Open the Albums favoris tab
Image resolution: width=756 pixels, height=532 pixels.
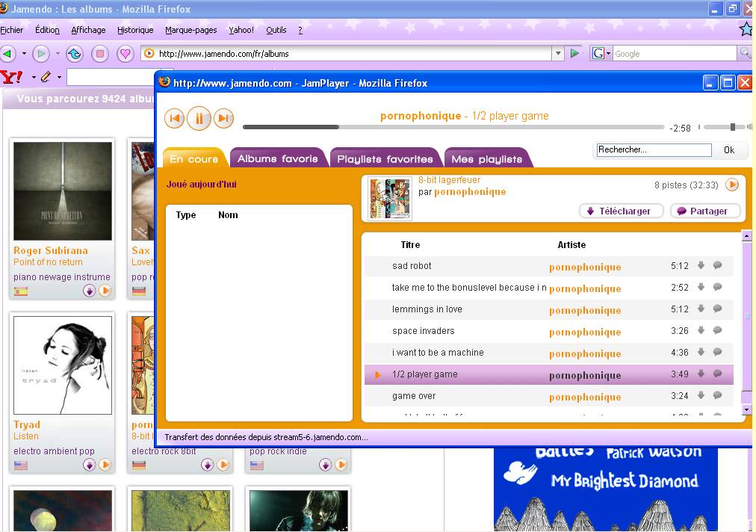point(278,158)
